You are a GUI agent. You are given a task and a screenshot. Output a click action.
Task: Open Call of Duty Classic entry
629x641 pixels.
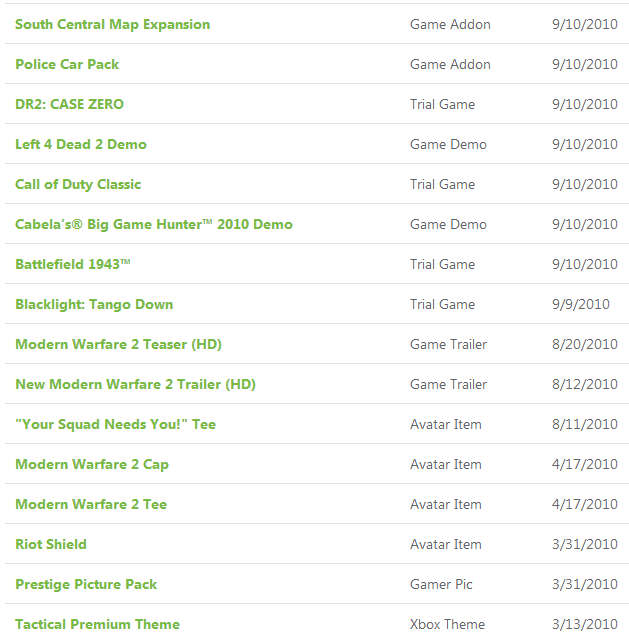click(78, 184)
